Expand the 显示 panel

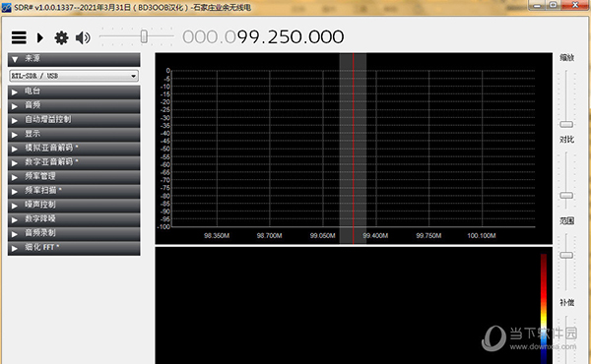(74, 135)
